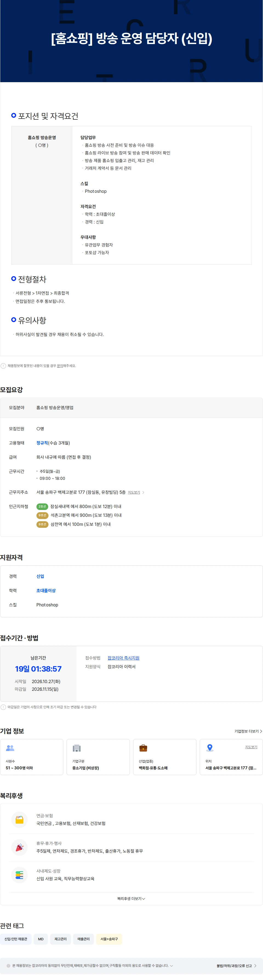The height and width of the screenshot is (980, 263).
Task: Click the chevron after the address 지도보기
Action: 143,492
